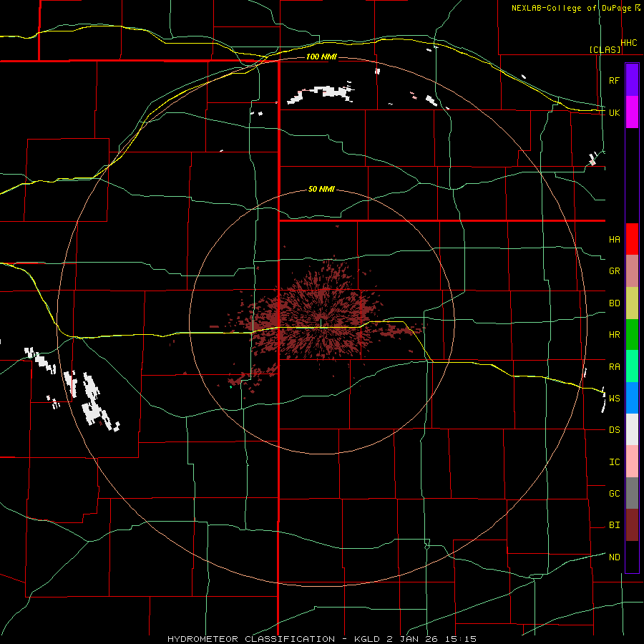This screenshot has width=644, height=644.
Task: Pick the mint green RA legend swatch
Action: 632,366
